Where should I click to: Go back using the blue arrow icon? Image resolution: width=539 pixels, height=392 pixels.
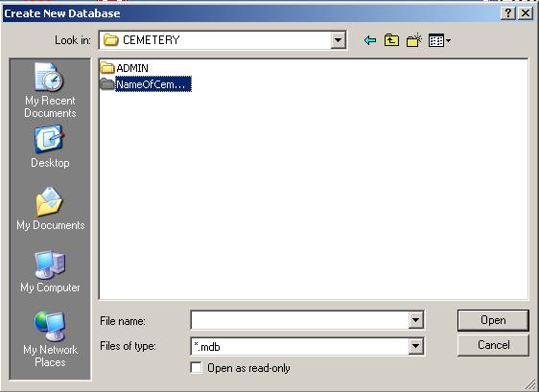(370, 40)
